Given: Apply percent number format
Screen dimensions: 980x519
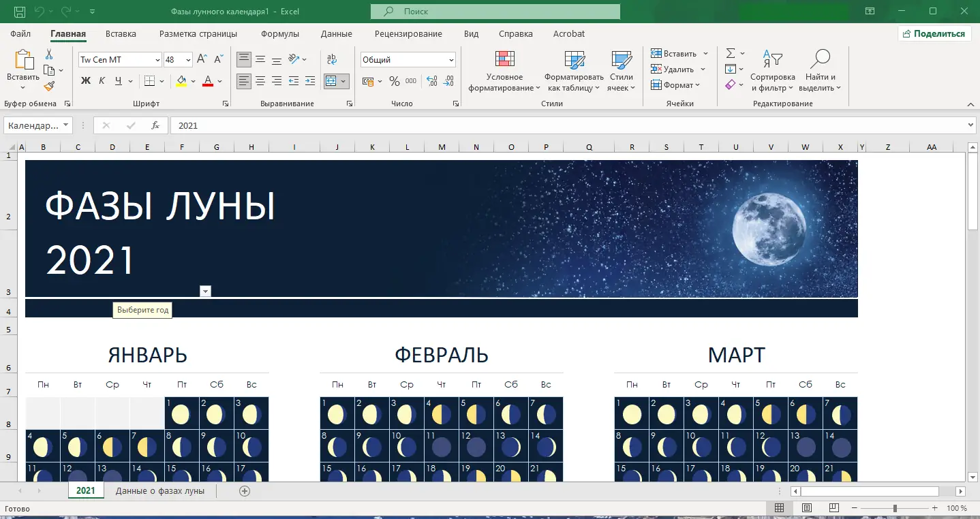Looking at the screenshot, I should pyautogui.click(x=394, y=81).
